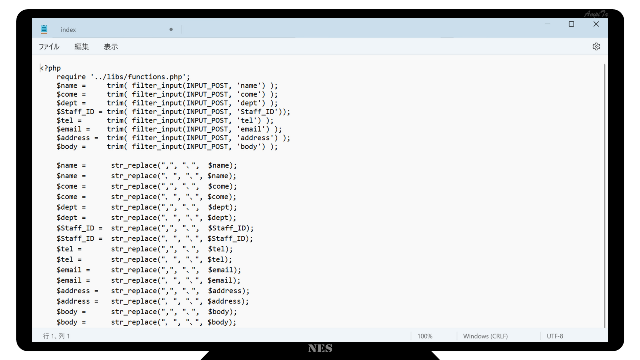
Task: Click the require '../libs/functions.php' line
Action: (x=123, y=77)
